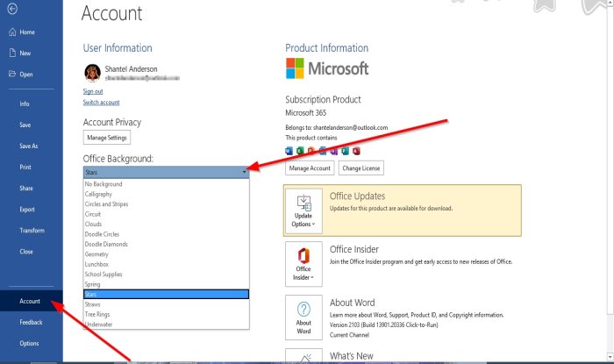Open Feedback in the sidebar
The height and width of the screenshot is (364, 614).
click(31, 322)
